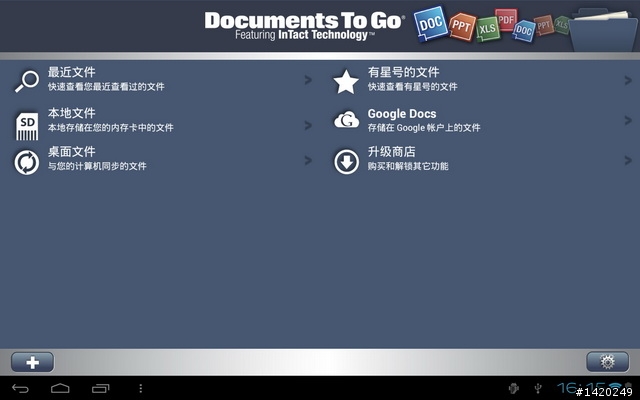Click the plus button to add file
This screenshot has height=400, width=640.
point(32,362)
